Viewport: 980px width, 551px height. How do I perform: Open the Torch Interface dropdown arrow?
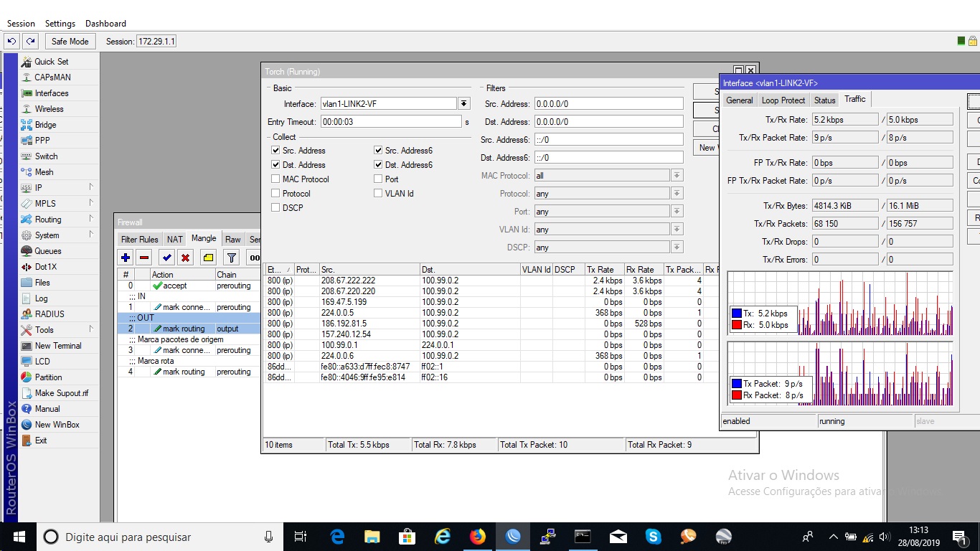pos(464,104)
